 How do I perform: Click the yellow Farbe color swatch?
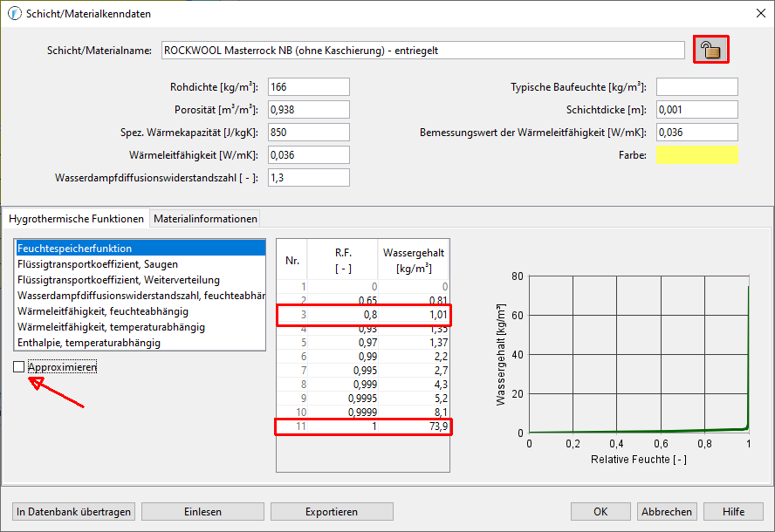tap(696, 155)
